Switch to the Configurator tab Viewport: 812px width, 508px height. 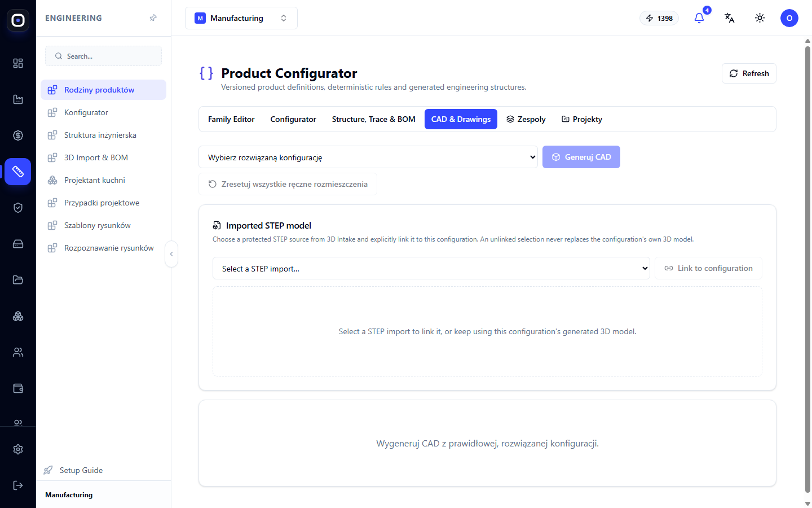(293, 119)
